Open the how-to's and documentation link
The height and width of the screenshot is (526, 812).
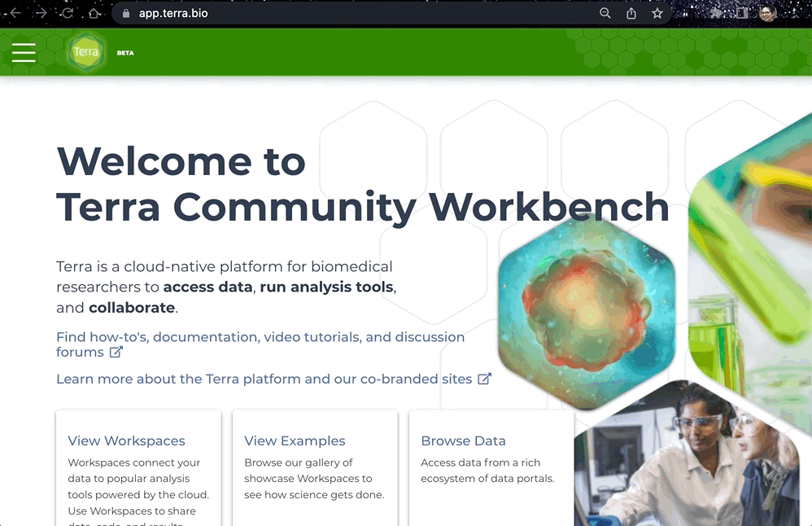tap(260, 344)
